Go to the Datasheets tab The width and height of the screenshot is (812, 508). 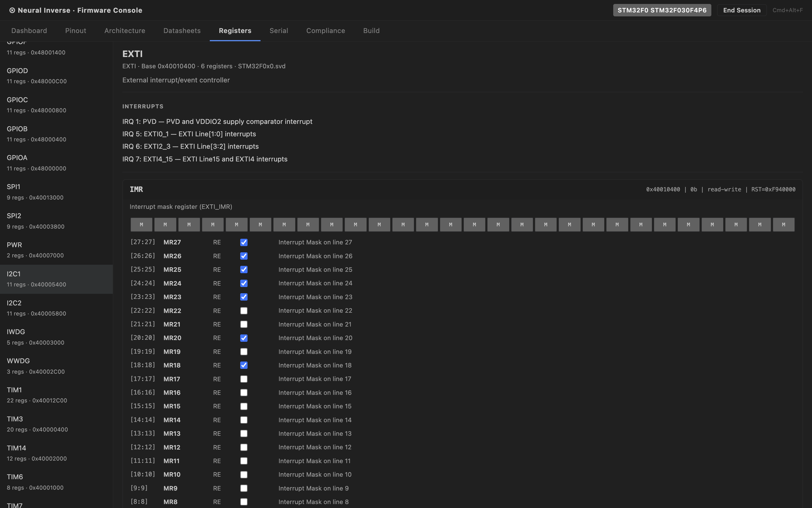pyautogui.click(x=182, y=30)
